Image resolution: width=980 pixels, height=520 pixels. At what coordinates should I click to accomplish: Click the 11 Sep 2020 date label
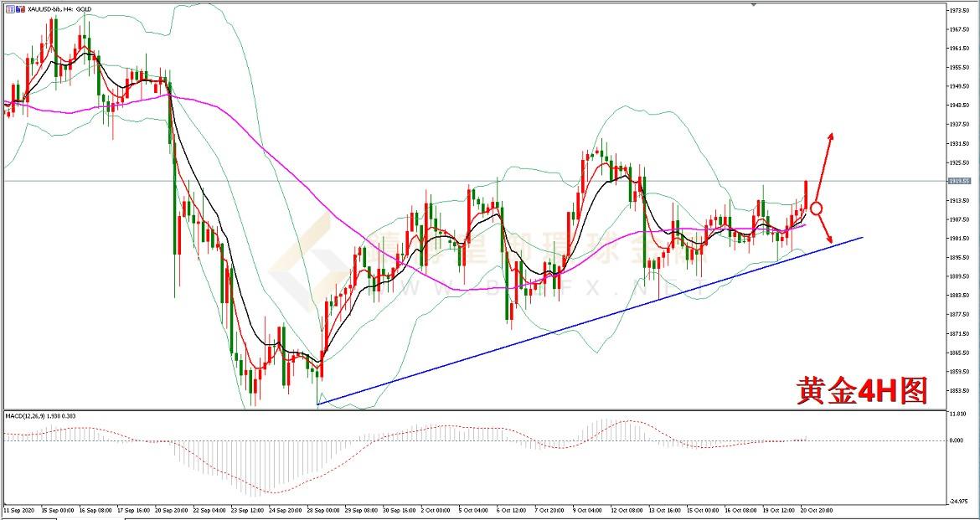pyautogui.click(x=17, y=509)
